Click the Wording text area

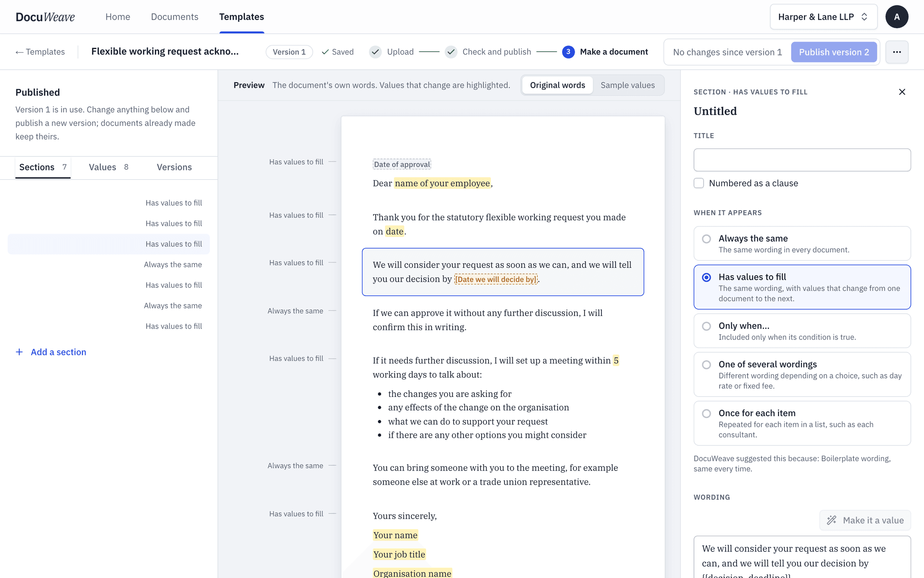tap(802, 557)
